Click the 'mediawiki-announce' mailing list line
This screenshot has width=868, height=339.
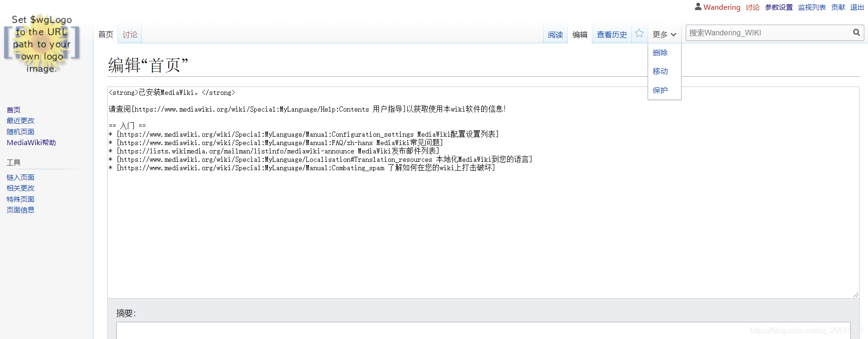pos(274,151)
